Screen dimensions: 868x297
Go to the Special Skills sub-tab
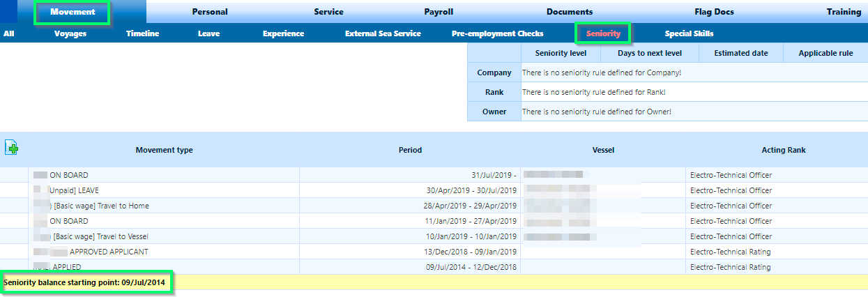click(689, 33)
